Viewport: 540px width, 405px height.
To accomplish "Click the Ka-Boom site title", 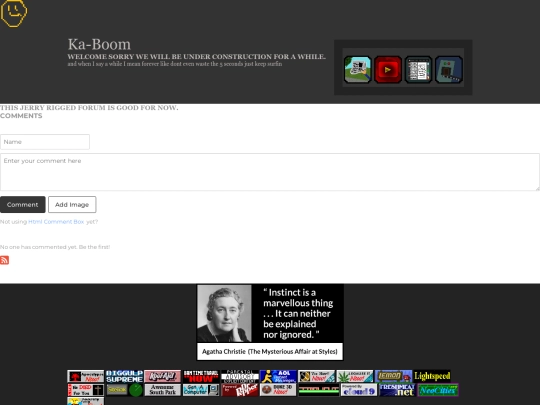I will [x=99, y=44].
